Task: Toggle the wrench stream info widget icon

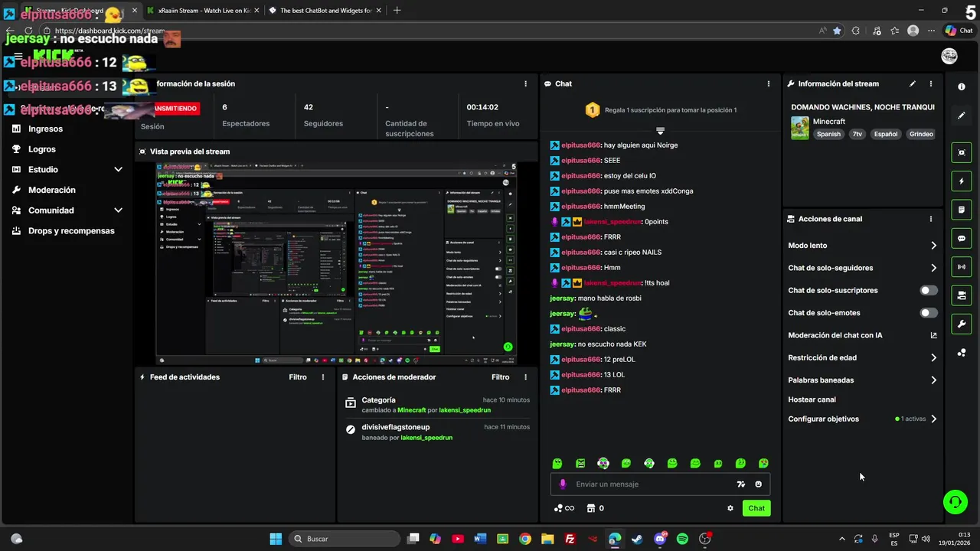Action: (x=962, y=324)
